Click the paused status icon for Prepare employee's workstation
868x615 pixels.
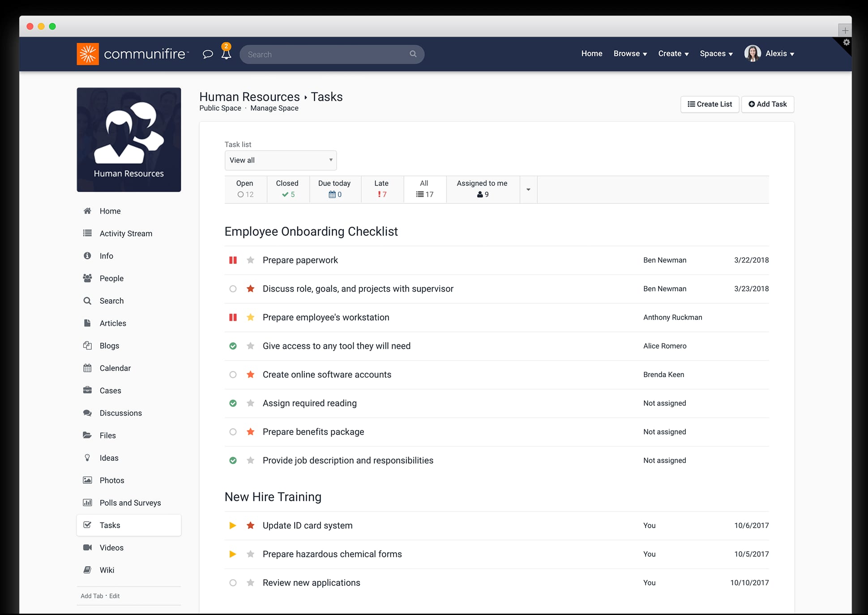point(233,318)
